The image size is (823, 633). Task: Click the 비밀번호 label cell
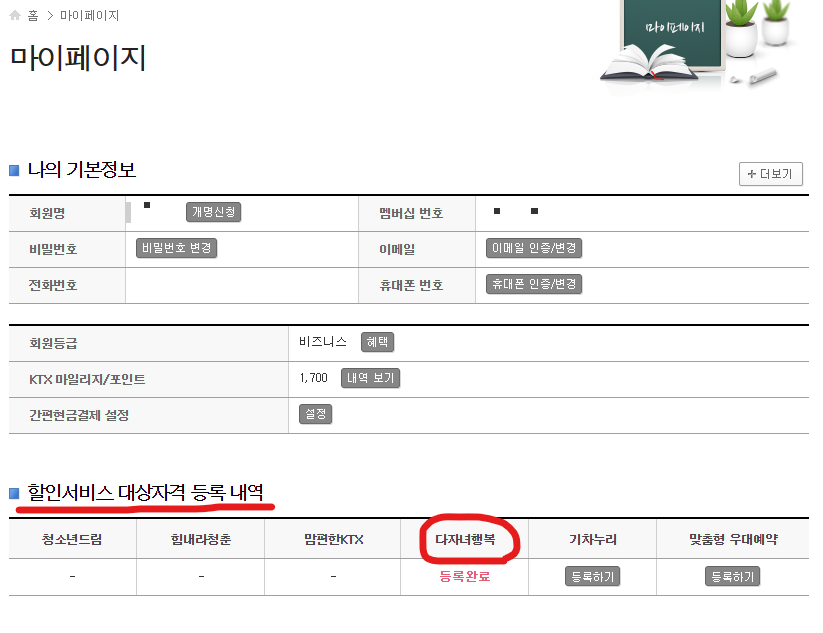pyautogui.click(x=67, y=249)
